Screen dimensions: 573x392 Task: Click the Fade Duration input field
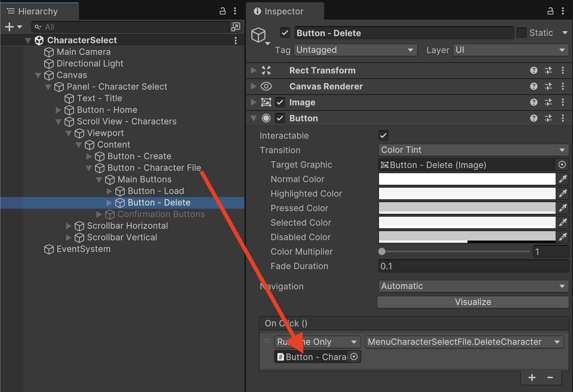(473, 266)
